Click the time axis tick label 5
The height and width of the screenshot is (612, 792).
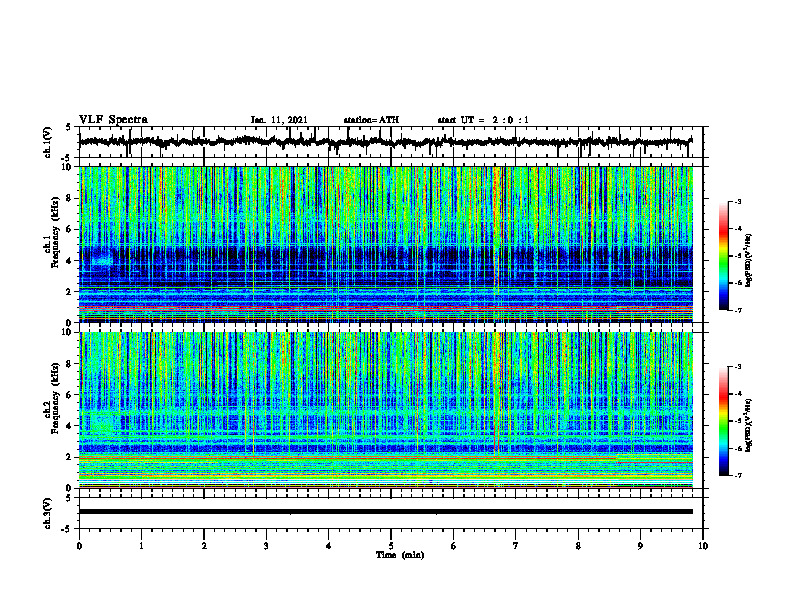391,546
